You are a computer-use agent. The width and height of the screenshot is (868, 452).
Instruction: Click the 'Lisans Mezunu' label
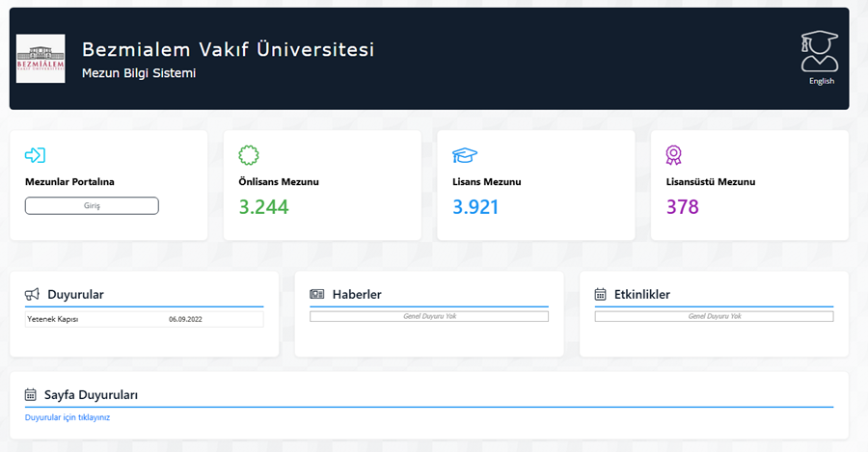487,182
